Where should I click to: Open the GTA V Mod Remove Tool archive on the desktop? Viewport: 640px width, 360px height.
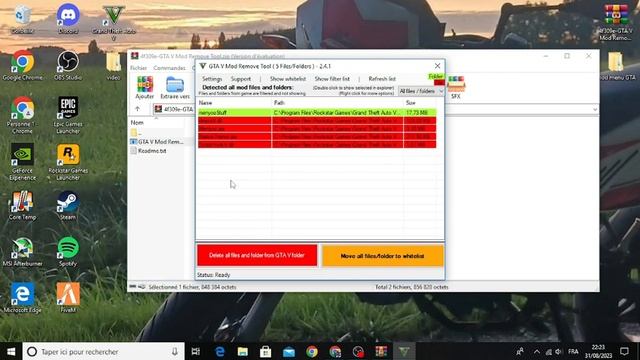tap(616, 22)
